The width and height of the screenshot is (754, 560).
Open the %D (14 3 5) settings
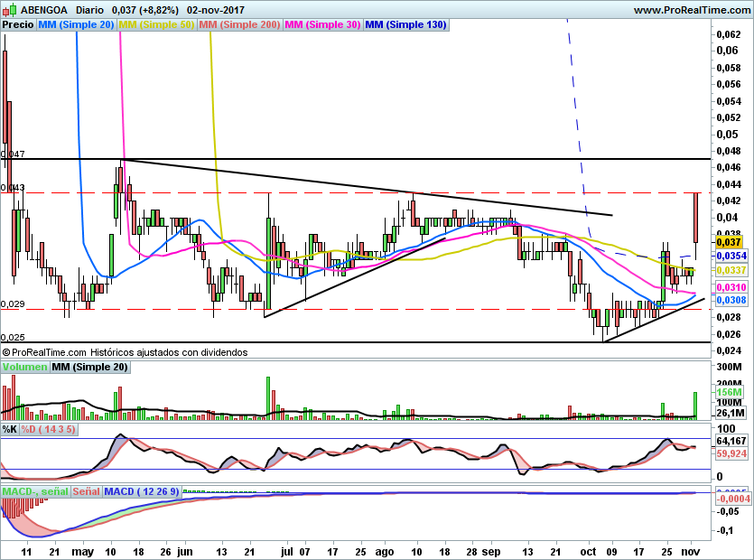(x=49, y=429)
